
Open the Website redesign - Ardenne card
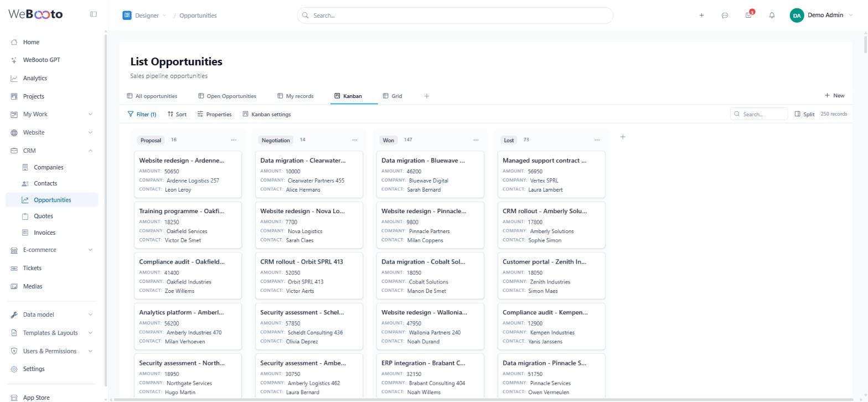tap(188, 174)
